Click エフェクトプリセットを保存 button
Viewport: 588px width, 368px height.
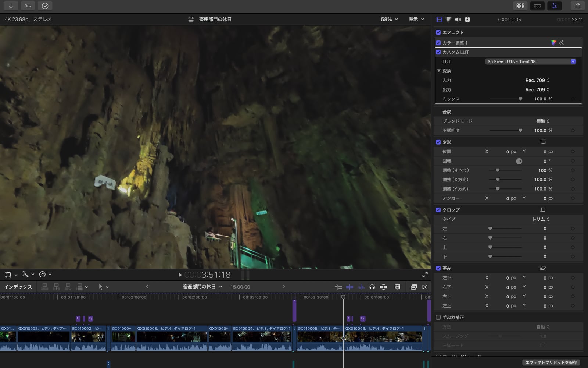tap(551, 362)
